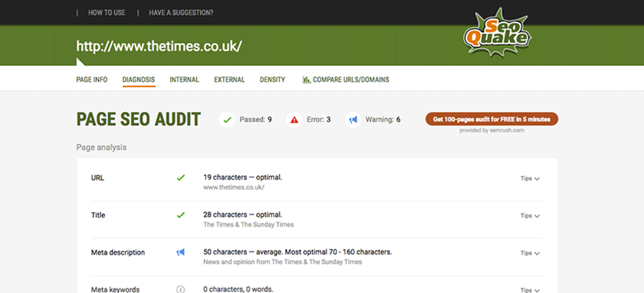Click the 19 characters — optimal text

(x=243, y=177)
